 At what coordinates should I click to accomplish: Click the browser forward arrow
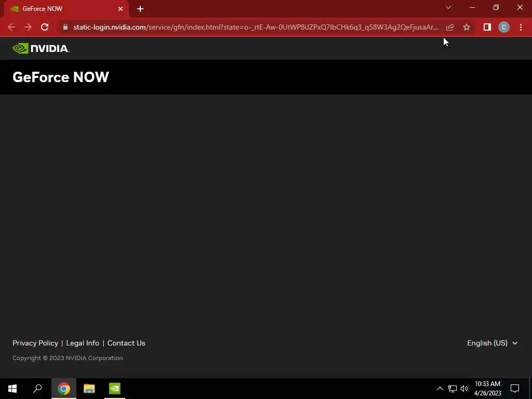click(x=28, y=27)
